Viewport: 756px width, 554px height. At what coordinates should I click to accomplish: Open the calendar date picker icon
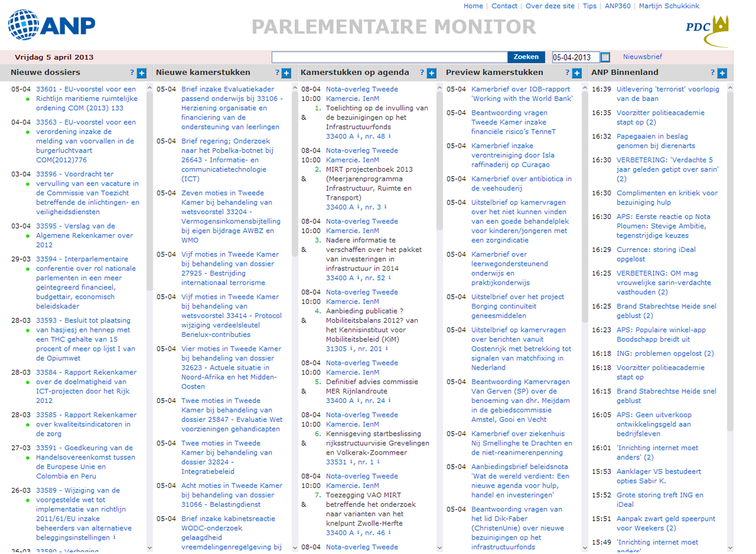(605, 57)
